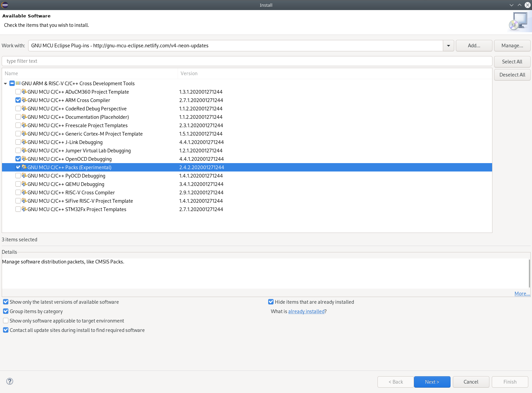Click the Jumper Virtual Lab Debugging icon

[24, 150]
